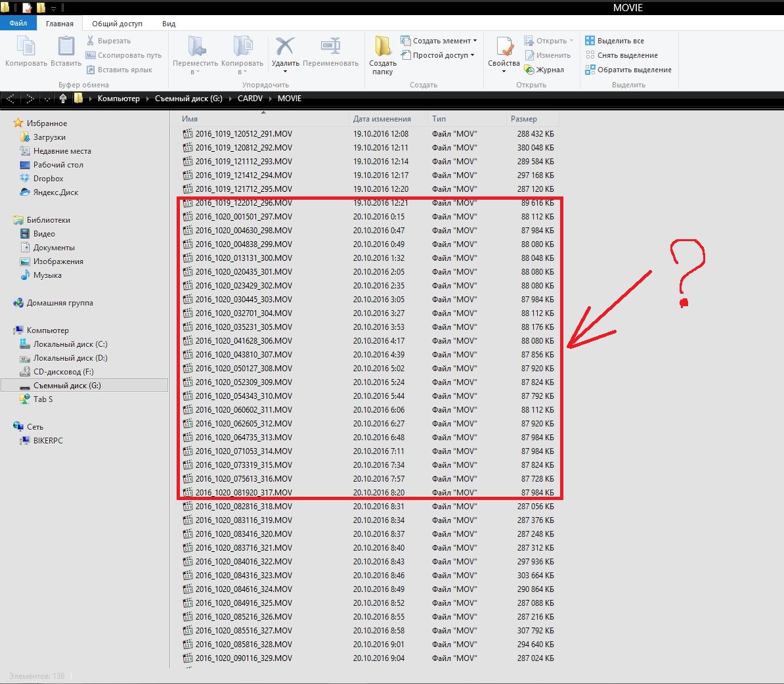The width and height of the screenshot is (784, 684).
Task: Select Локальный диск (C:) in navigation tree
Action: click(70, 344)
